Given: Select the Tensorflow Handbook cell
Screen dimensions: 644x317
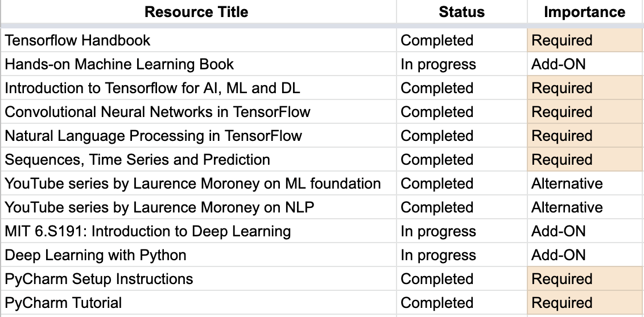Looking at the screenshot, I should 78,40.
